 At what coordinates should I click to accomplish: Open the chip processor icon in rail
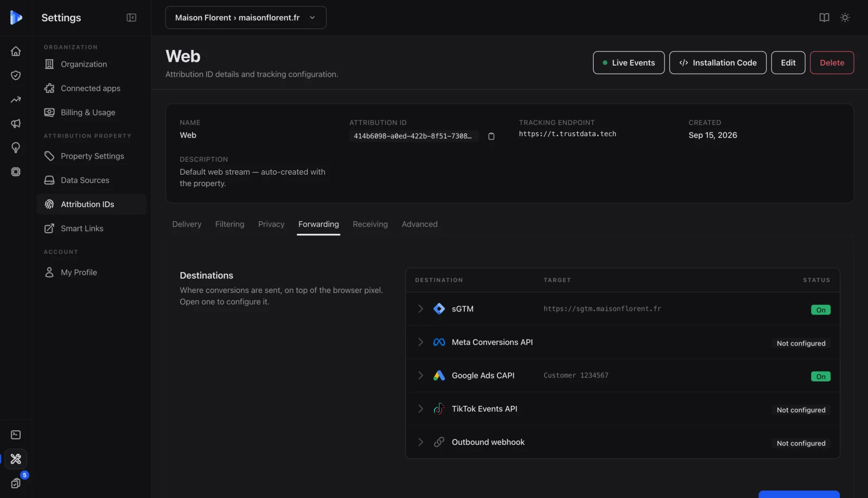(x=16, y=172)
